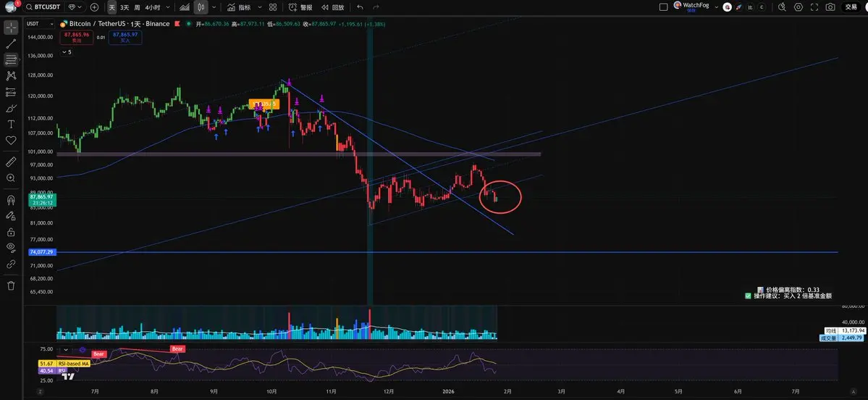Click the red flag beside Binance title
This screenshot has width=868, height=400.
177,24
